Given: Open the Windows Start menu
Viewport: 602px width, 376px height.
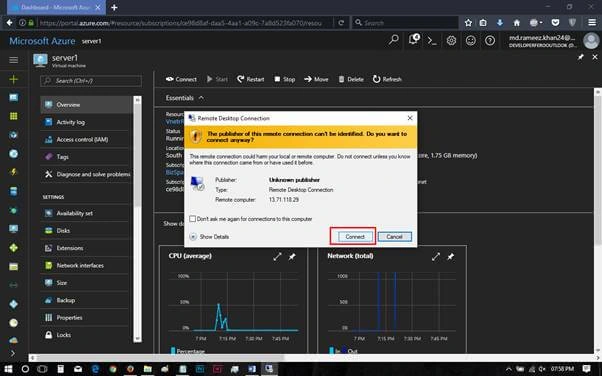Looking at the screenshot, I should (x=8, y=369).
